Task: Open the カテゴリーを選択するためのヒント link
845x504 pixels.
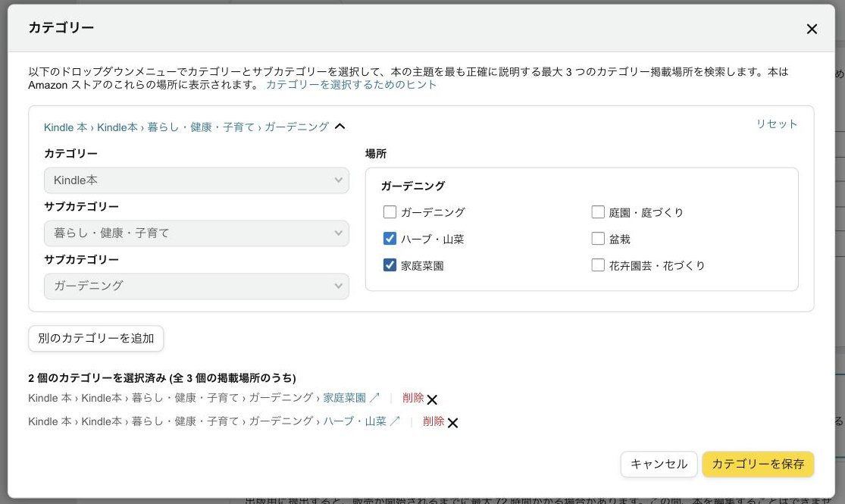Action: (x=351, y=85)
